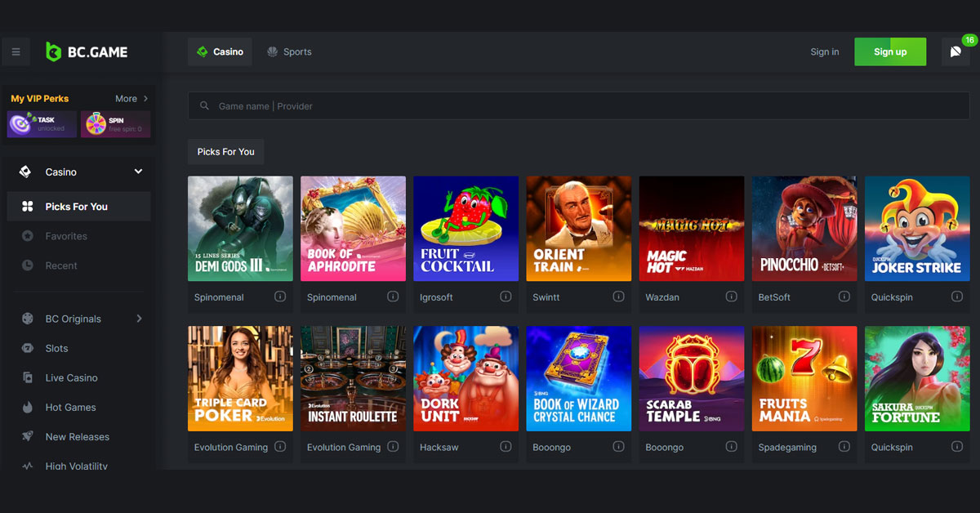Open the Demi Gods III game thumbnail
The width and height of the screenshot is (980, 513).
[240, 229]
